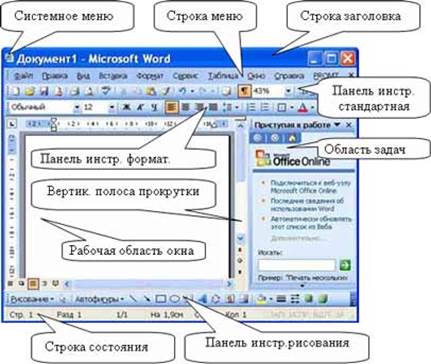
Task: Toggle the show paragraph marks button
Action: [244, 91]
